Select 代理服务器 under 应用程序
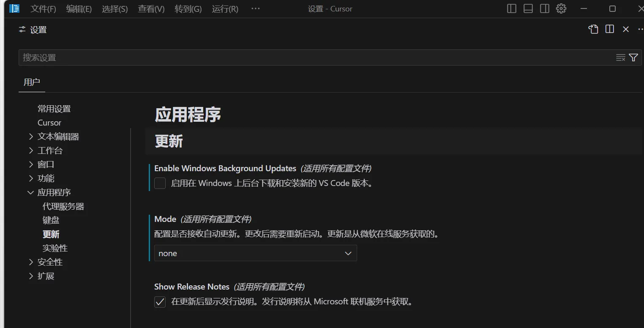Image resolution: width=644 pixels, height=328 pixels. click(63, 206)
